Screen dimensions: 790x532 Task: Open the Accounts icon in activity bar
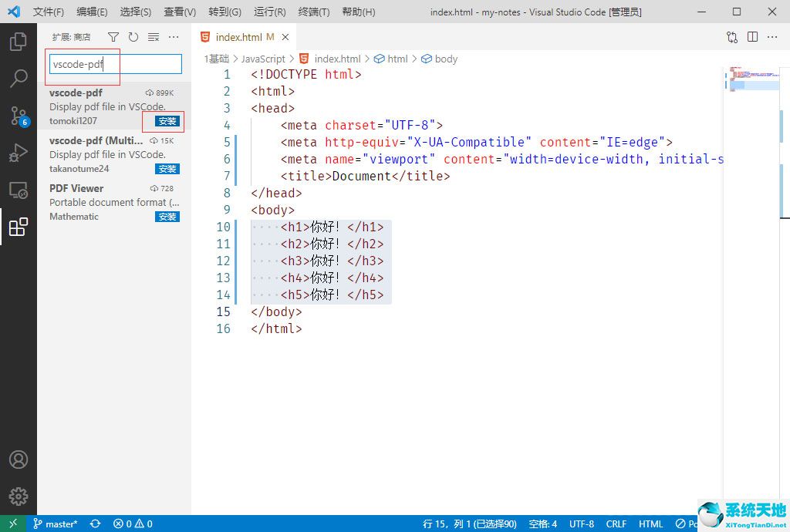[19, 459]
